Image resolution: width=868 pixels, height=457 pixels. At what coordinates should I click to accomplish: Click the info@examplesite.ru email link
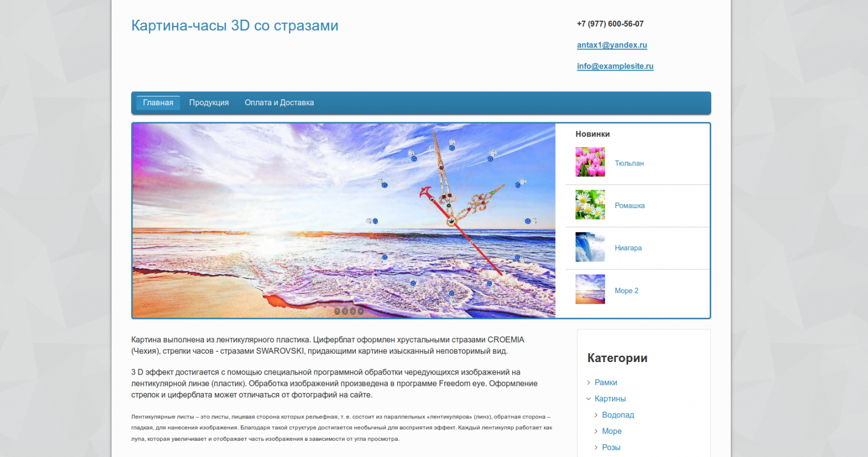click(x=615, y=66)
